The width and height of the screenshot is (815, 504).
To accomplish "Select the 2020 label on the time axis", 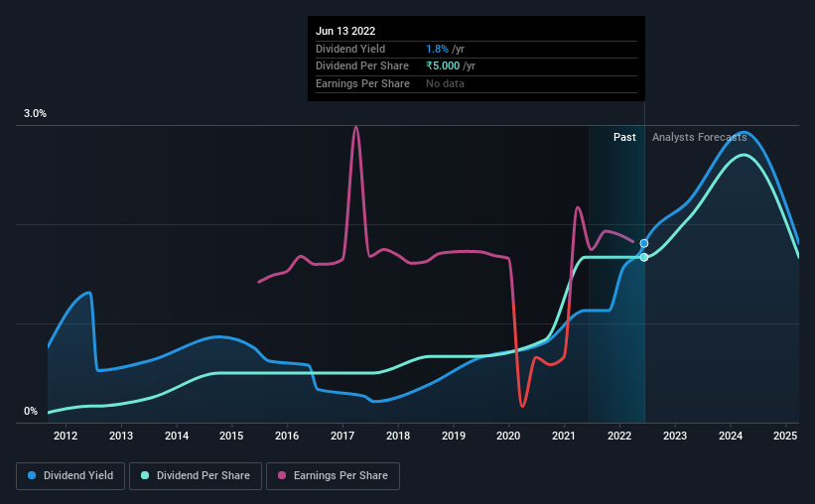I will pos(508,436).
